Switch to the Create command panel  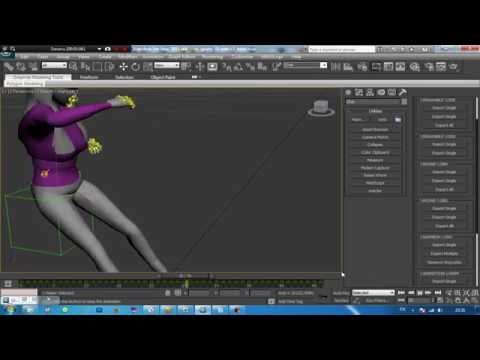click(348, 92)
